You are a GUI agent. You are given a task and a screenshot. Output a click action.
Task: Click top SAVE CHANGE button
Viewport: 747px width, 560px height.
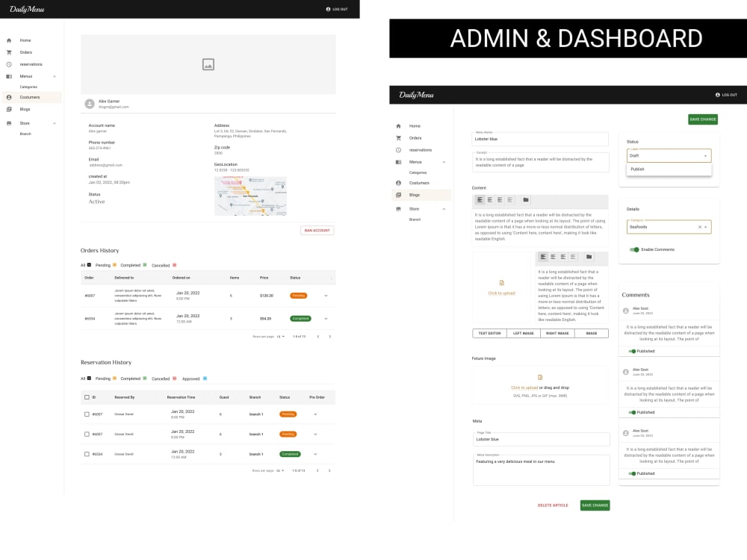(703, 119)
